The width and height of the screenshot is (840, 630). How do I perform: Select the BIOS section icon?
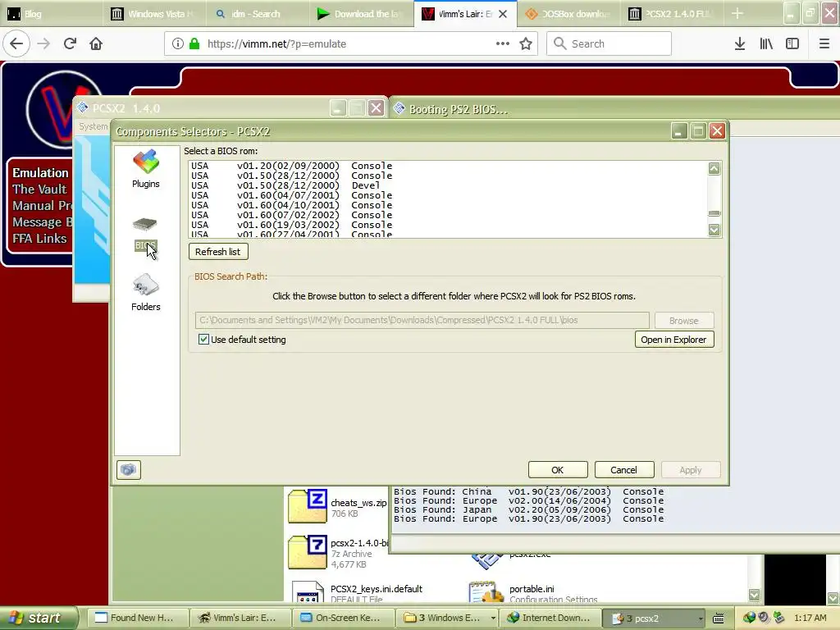click(x=145, y=234)
